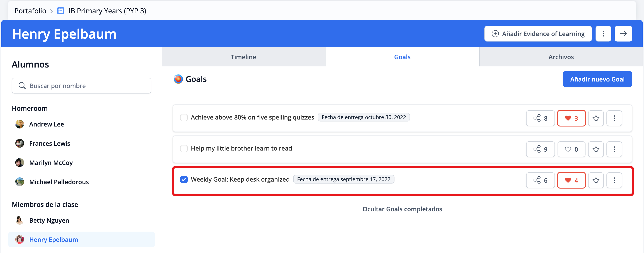This screenshot has width=644, height=253.
Task: Uncheck Weekly Goal Keep desk organized
Action: tap(184, 179)
